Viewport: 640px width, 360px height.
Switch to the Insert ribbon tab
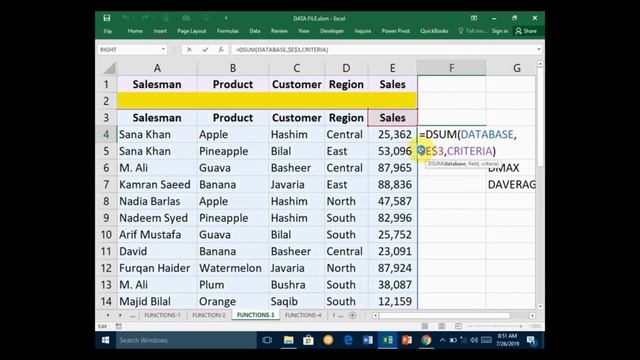point(160,31)
